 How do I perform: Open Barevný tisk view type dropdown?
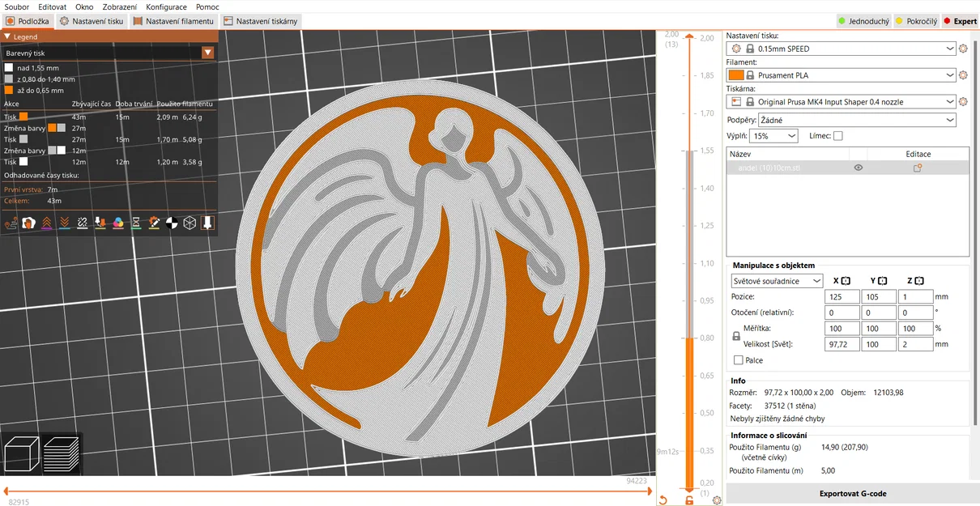[x=109, y=53]
